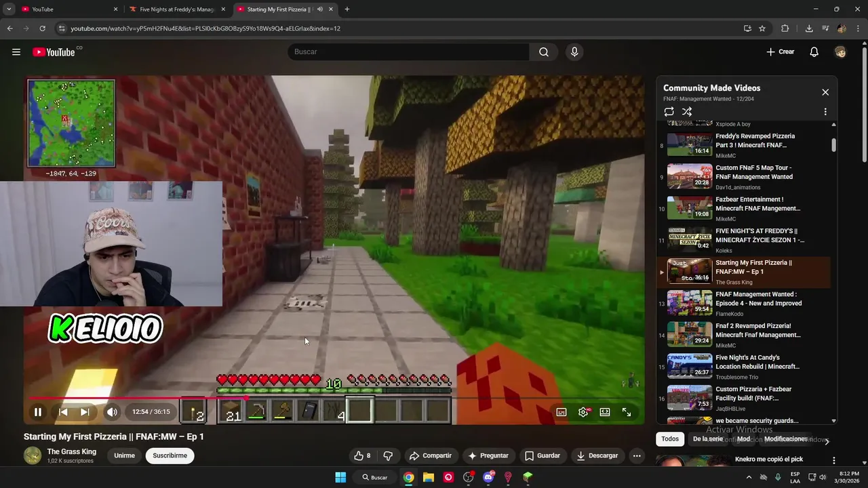The image size is (868, 488).
Task: Click the Preguntar button
Action: pyautogui.click(x=488, y=455)
